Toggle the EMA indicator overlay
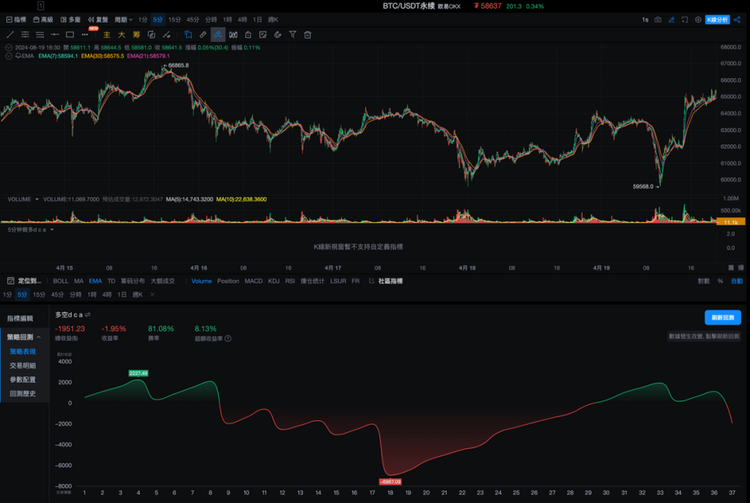750x503 pixels. tap(95, 281)
